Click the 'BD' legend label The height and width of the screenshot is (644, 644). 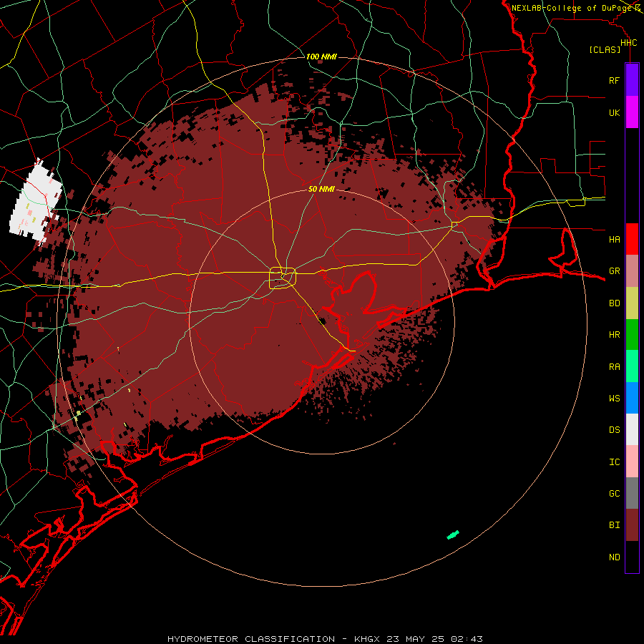point(614,303)
